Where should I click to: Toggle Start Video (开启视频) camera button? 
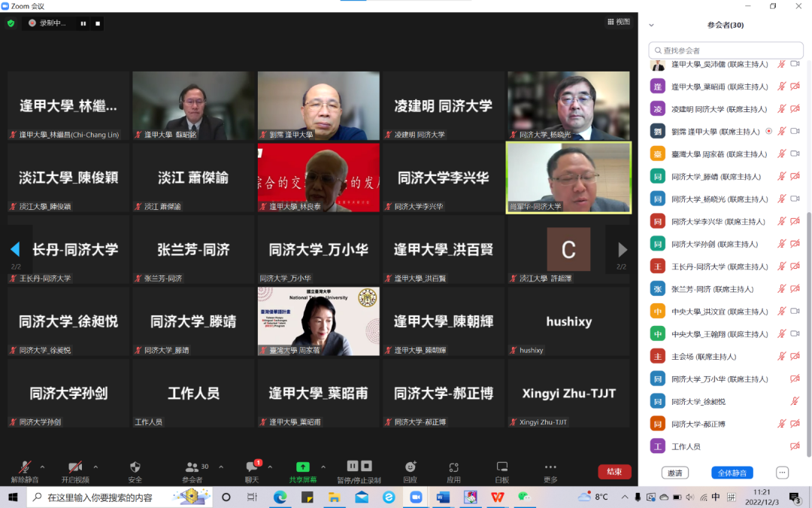click(75, 467)
